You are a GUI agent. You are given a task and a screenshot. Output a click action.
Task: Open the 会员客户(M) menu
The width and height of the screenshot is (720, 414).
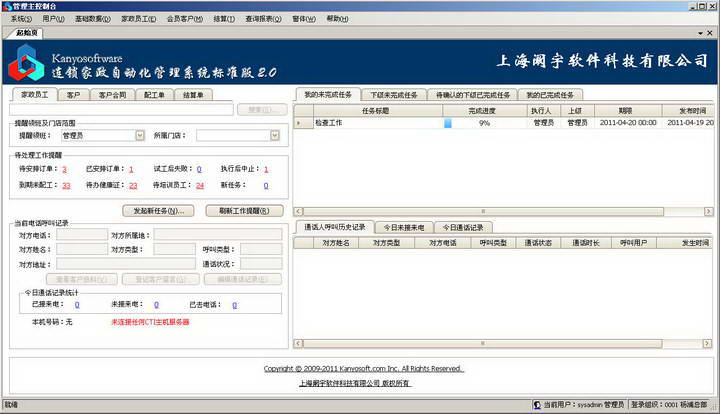click(185, 19)
